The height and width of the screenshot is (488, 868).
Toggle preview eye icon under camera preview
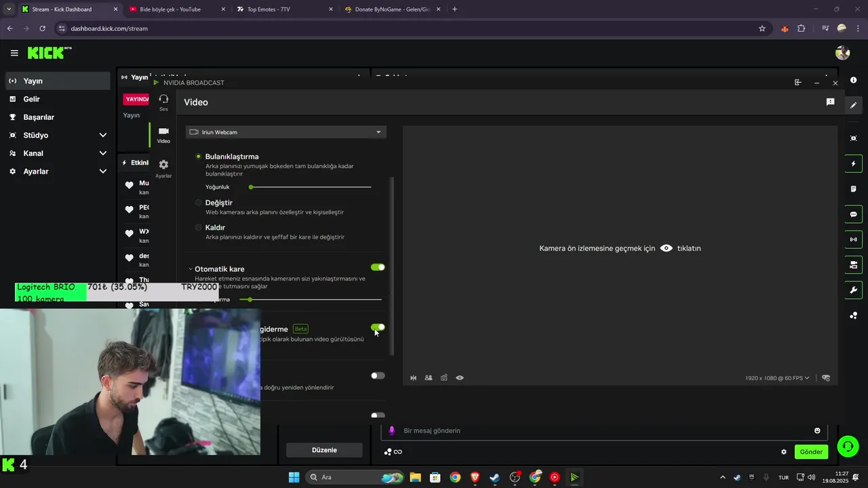click(x=460, y=378)
